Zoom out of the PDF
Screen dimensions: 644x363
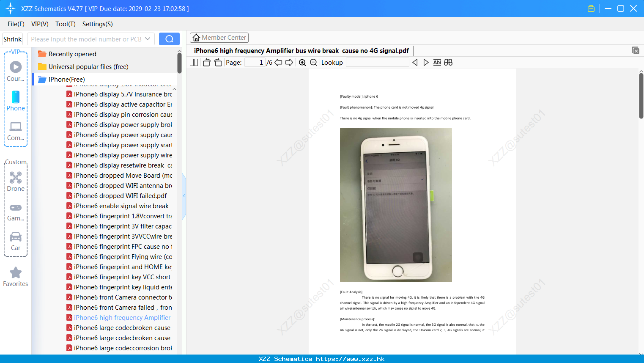click(313, 63)
